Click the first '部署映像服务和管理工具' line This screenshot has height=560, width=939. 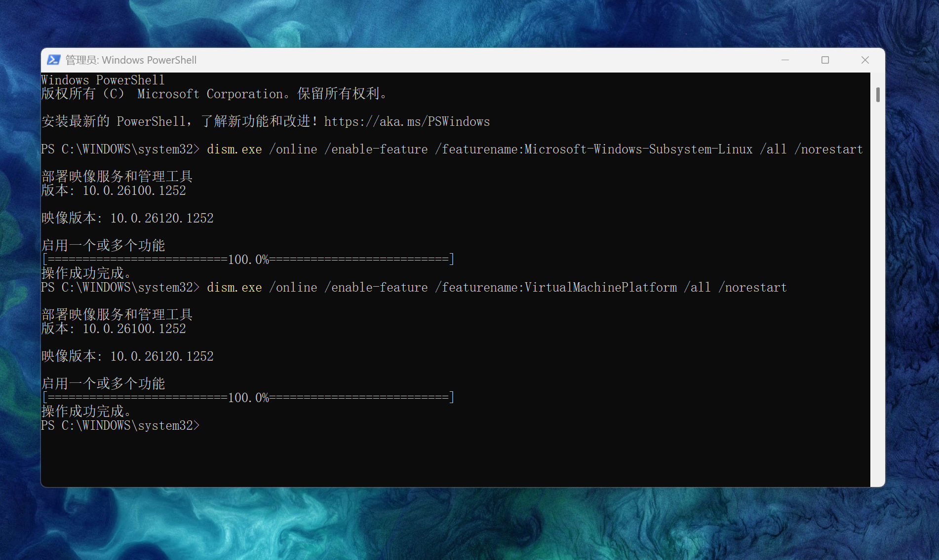pos(117,177)
